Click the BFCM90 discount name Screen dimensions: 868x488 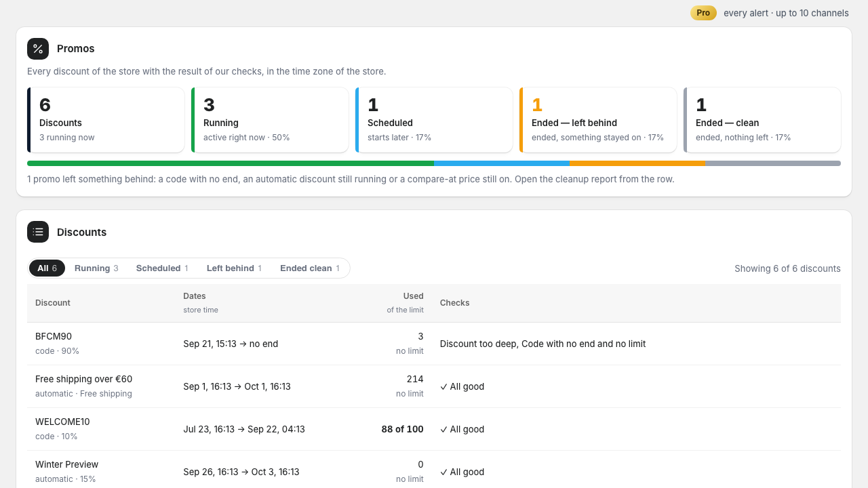(54, 336)
